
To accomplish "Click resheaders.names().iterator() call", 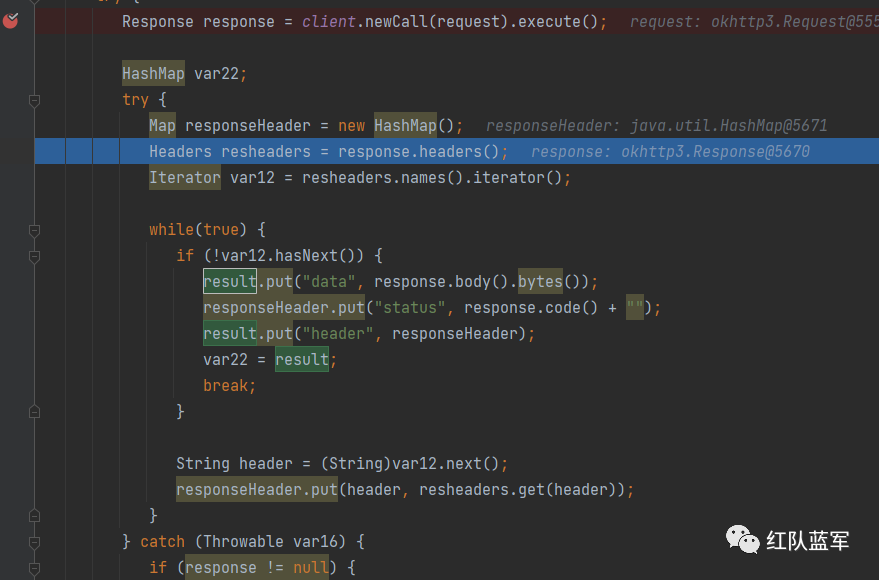I will tap(432, 178).
